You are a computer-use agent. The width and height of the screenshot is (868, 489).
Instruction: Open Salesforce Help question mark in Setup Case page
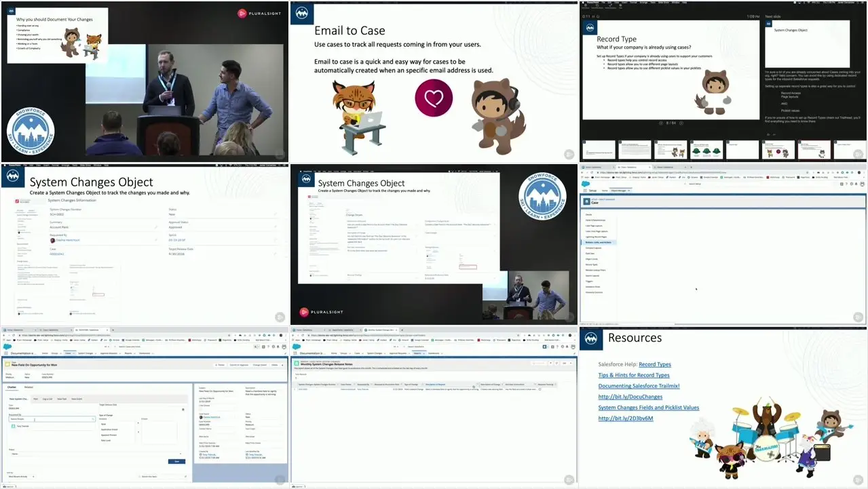(847, 184)
